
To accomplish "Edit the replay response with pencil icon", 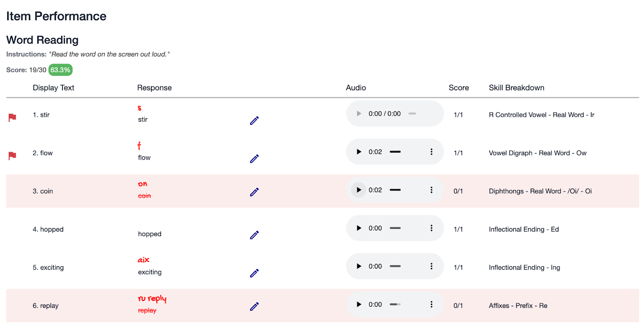I will point(254,306).
